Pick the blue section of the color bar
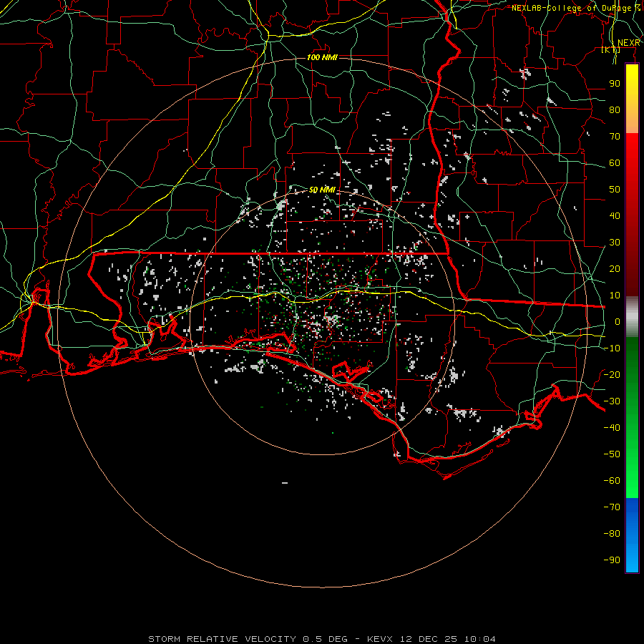644x644 pixels. click(x=632, y=535)
